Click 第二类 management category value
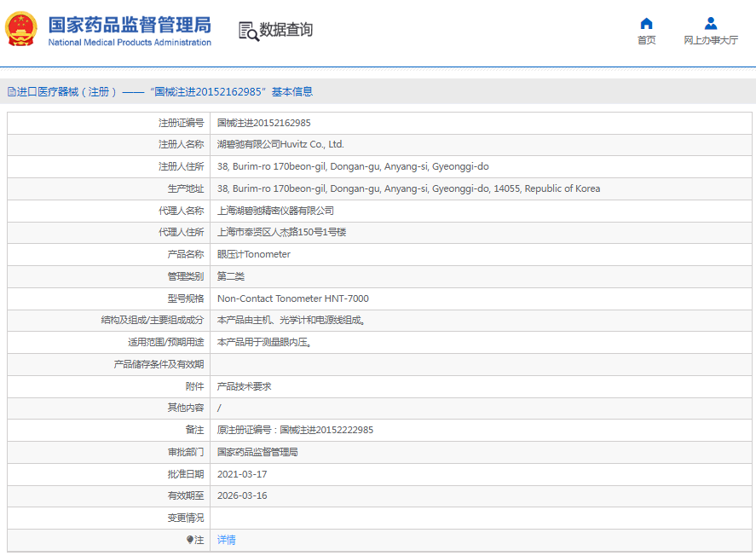This screenshot has height=556, width=756. click(230, 276)
